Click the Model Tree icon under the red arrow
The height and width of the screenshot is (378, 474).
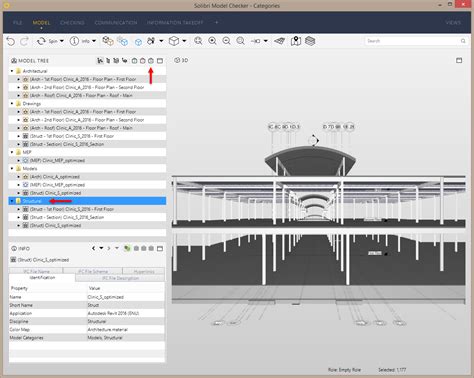[151, 61]
